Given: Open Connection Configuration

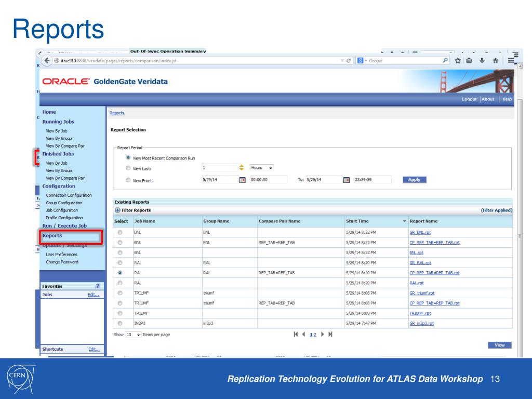Looking at the screenshot, I should 69,195.
